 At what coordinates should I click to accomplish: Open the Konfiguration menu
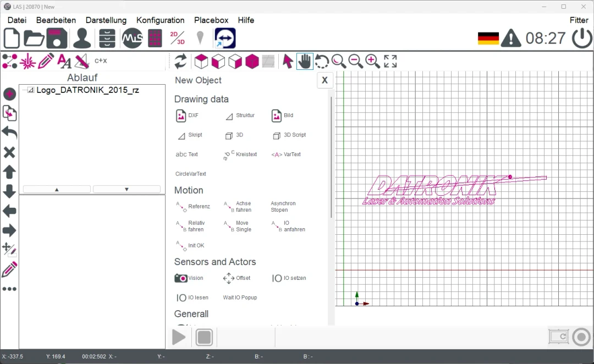[x=160, y=20]
